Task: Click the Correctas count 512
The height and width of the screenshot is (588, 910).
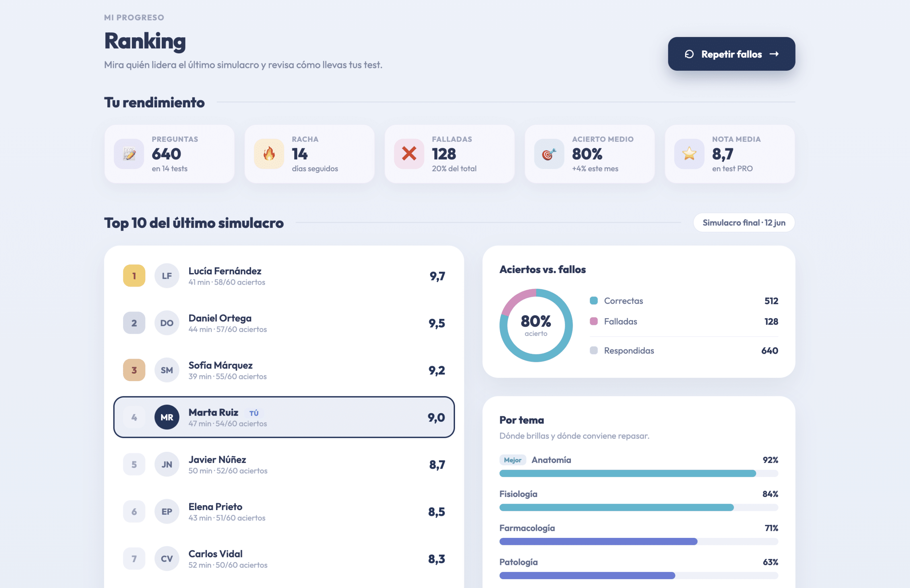Action: point(771,301)
